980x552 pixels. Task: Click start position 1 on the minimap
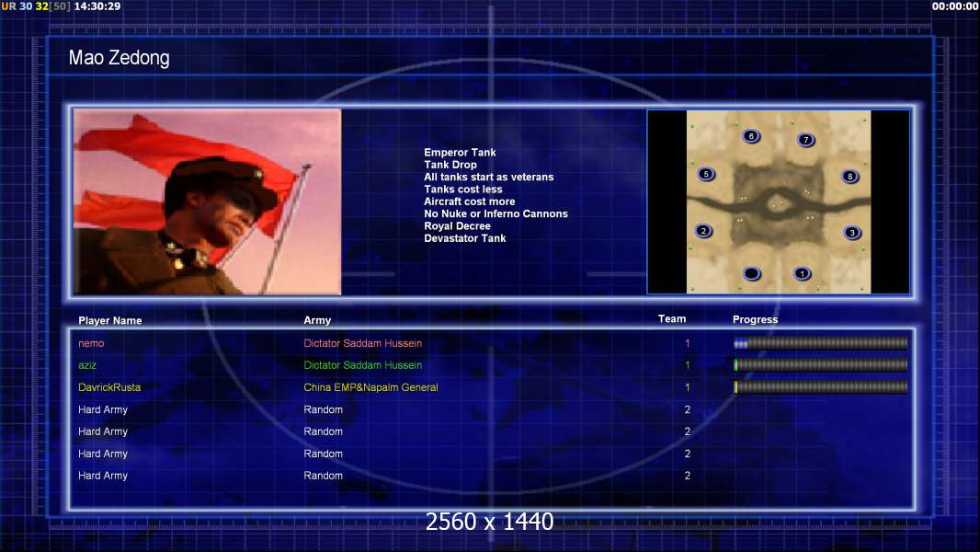click(802, 273)
